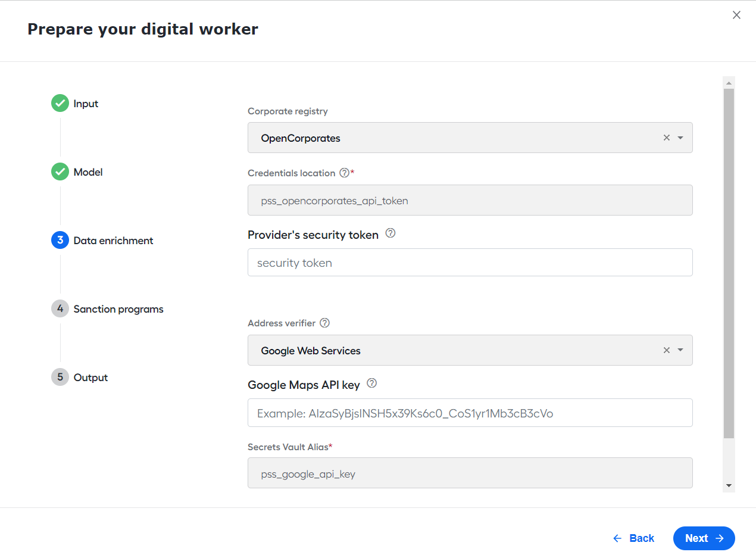Click the scrollbar down arrow
Screen dimensions: 756x555
pos(729,486)
